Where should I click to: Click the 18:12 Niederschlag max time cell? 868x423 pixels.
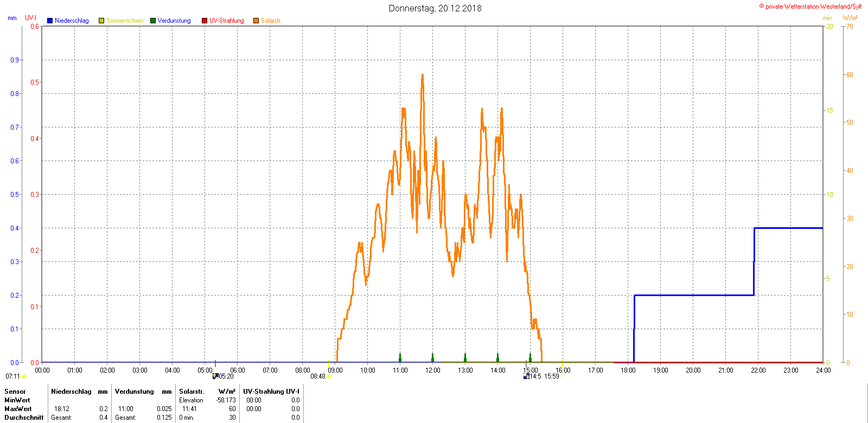pos(62,409)
